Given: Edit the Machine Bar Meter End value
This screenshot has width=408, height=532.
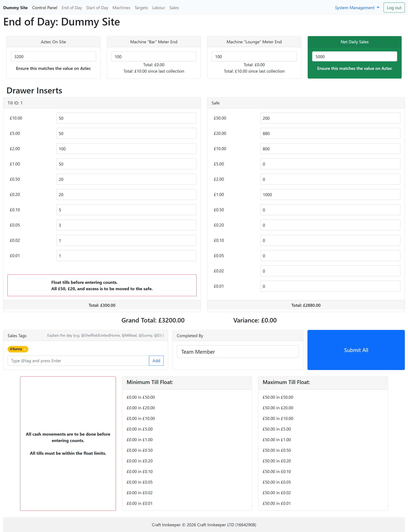Looking at the screenshot, I should (x=153, y=56).
